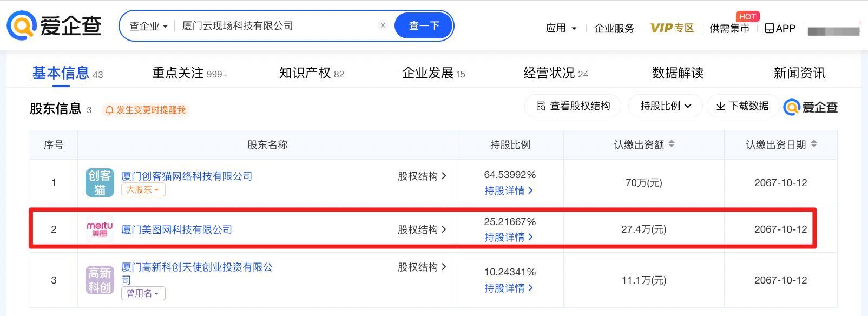This screenshot has width=868, height=316.
Task: Click the 27.4万(元) amount cell
Action: coord(643,229)
